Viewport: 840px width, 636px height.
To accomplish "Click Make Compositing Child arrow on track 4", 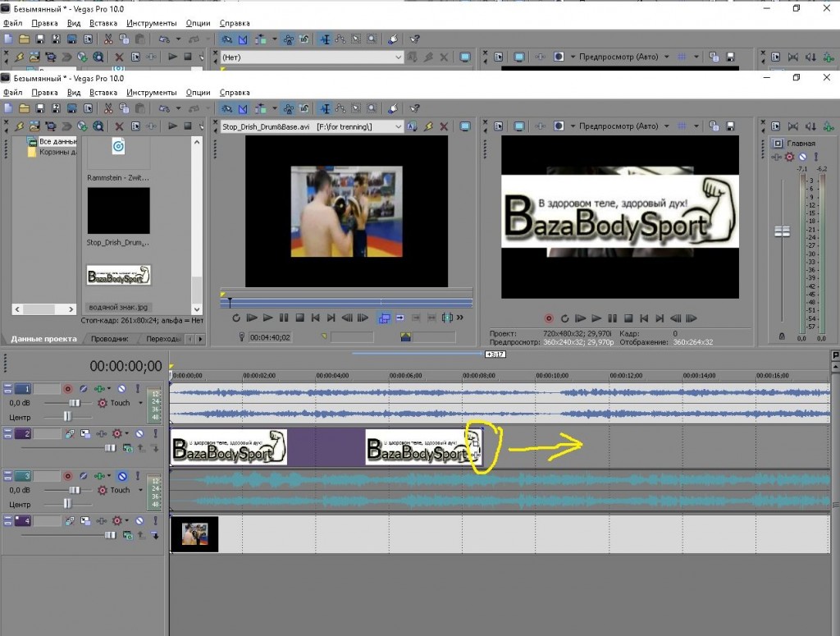I will coord(155,535).
